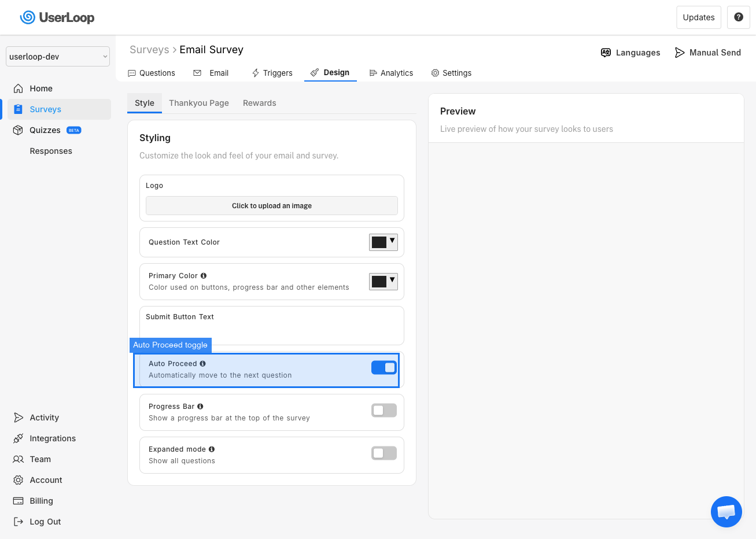Open the Quizzes beta section

click(46, 130)
